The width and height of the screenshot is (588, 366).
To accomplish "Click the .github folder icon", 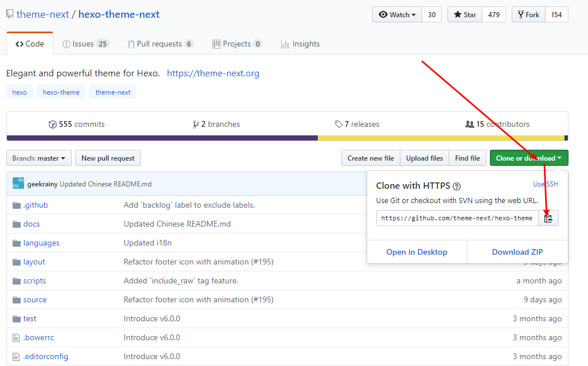I will click(17, 205).
